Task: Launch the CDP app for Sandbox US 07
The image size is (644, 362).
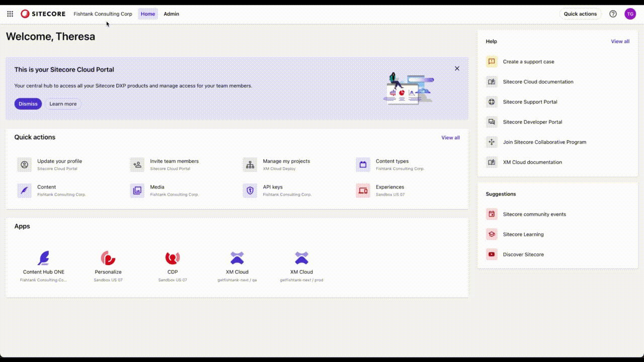Action: (172, 258)
